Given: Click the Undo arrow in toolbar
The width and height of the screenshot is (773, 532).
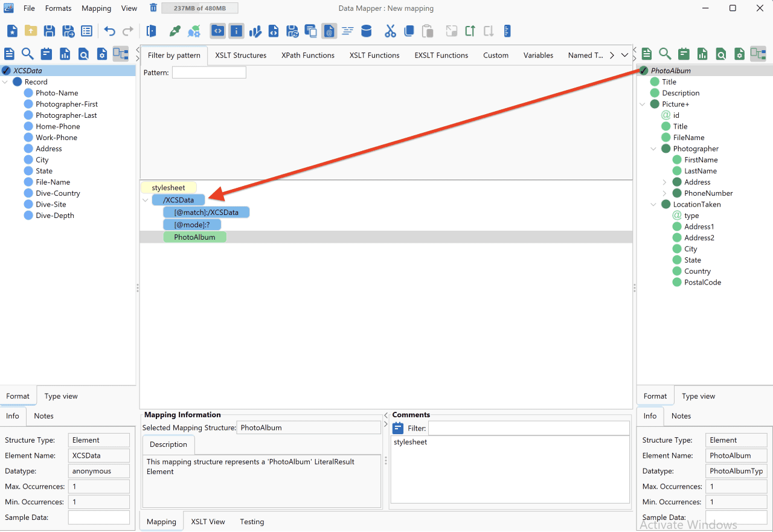Looking at the screenshot, I should (x=109, y=31).
